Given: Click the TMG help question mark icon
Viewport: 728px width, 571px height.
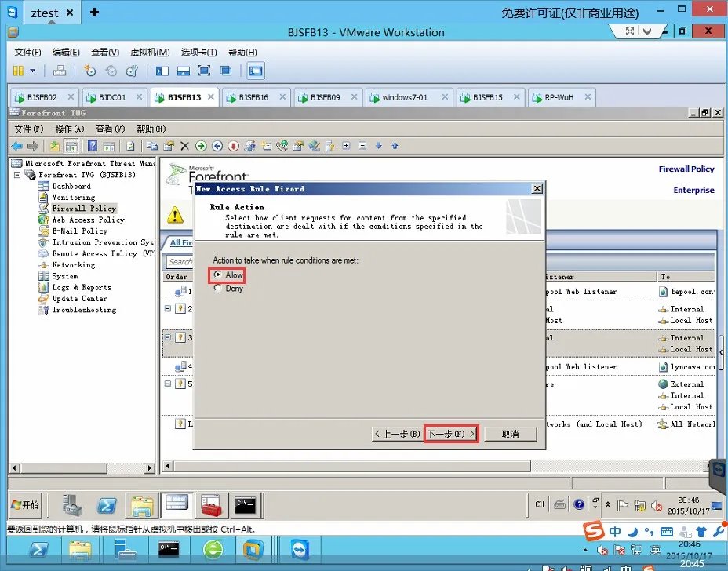Looking at the screenshot, I should tap(93, 146).
